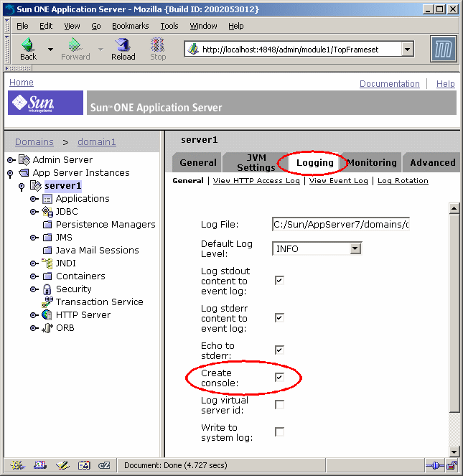Open Mail from status bar icon
Viewport: 463px width, 476px height.
tap(39, 465)
